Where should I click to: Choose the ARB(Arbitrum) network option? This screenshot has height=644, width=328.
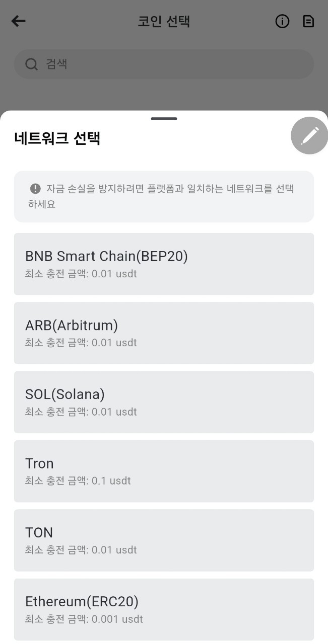click(164, 333)
